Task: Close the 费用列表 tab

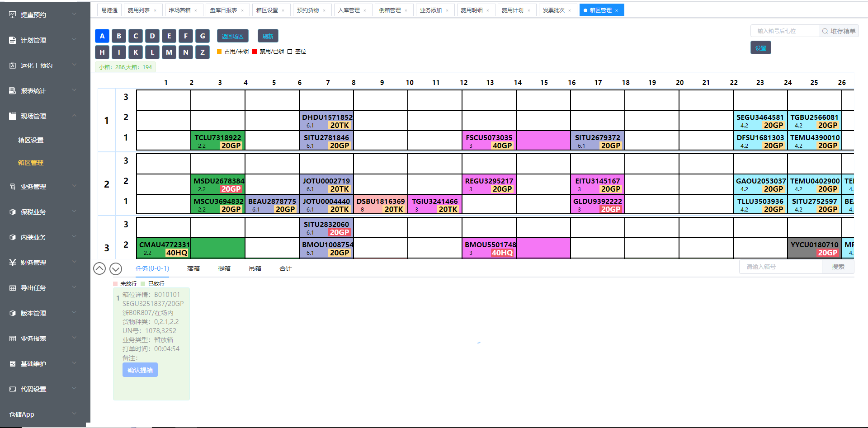Action: coord(155,10)
